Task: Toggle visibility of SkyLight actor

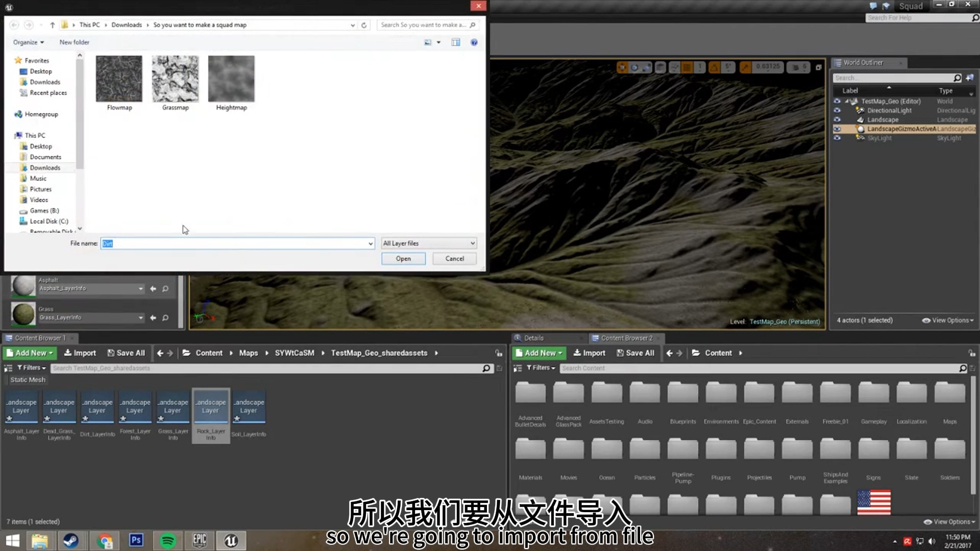Action: [x=837, y=138]
